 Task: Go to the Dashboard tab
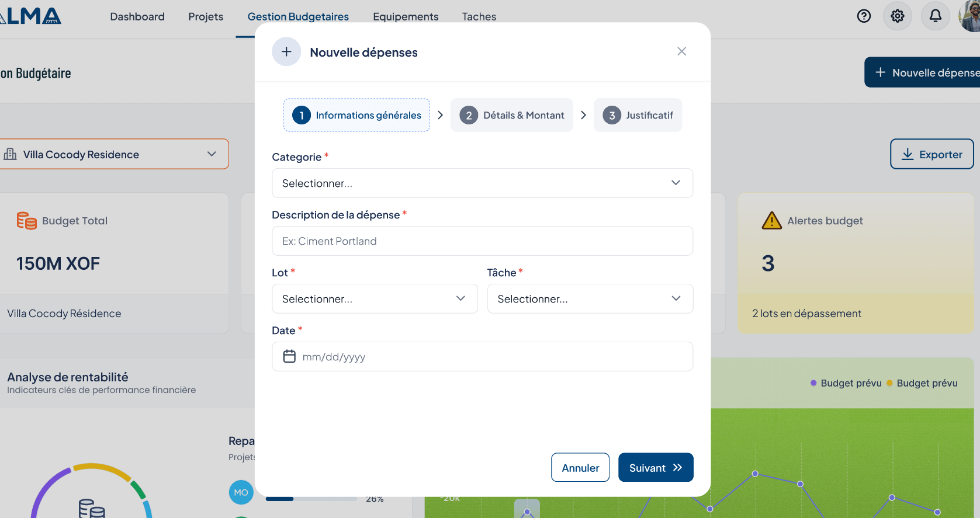click(x=137, y=17)
